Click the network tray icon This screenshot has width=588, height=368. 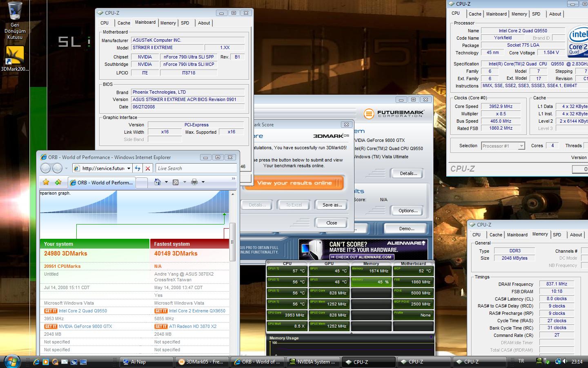pos(558,361)
